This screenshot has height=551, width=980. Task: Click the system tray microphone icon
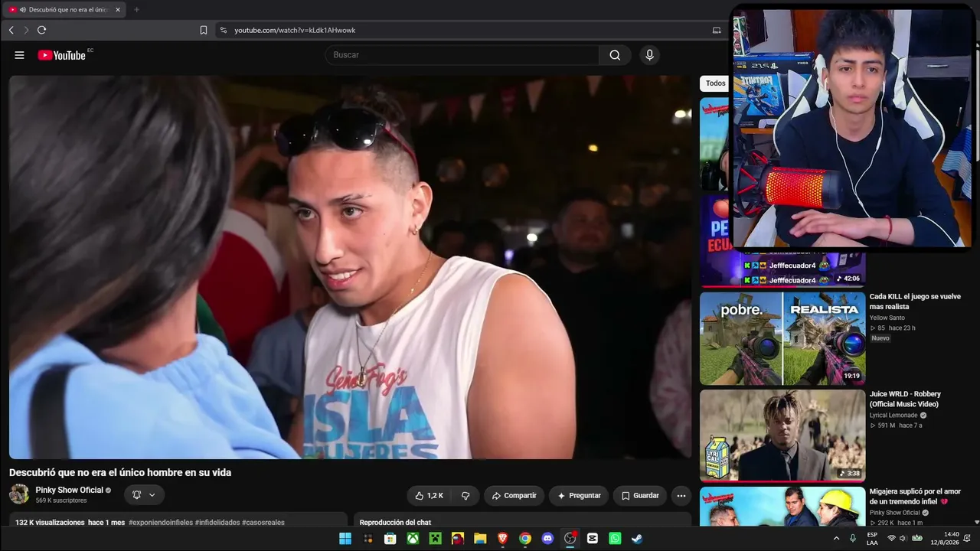853,539
